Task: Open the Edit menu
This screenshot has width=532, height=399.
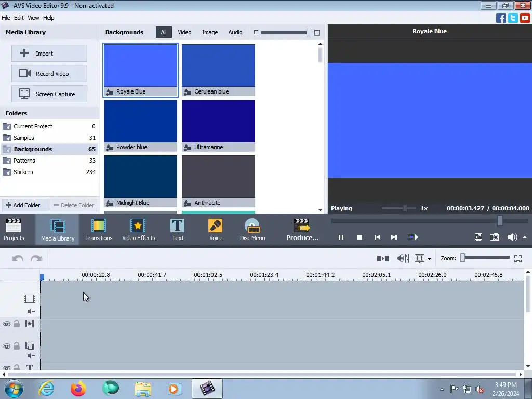Action: click(x=19, y=18)
